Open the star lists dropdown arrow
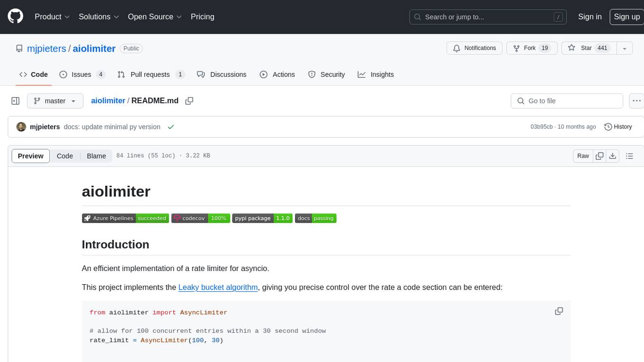The width and height of the screenshot is (644, 362). point(625,48)
